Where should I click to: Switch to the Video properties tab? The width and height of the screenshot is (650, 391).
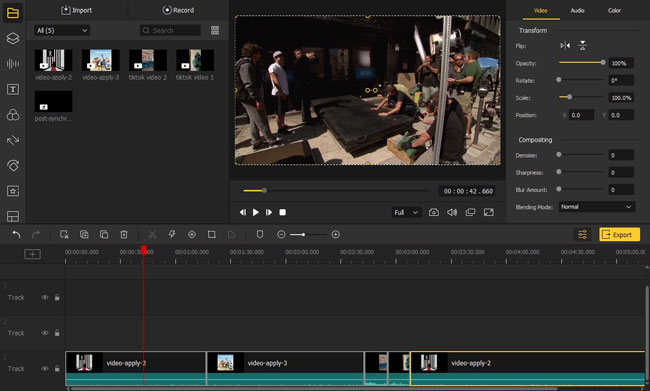pyautogui.click(x=541, y=10)
